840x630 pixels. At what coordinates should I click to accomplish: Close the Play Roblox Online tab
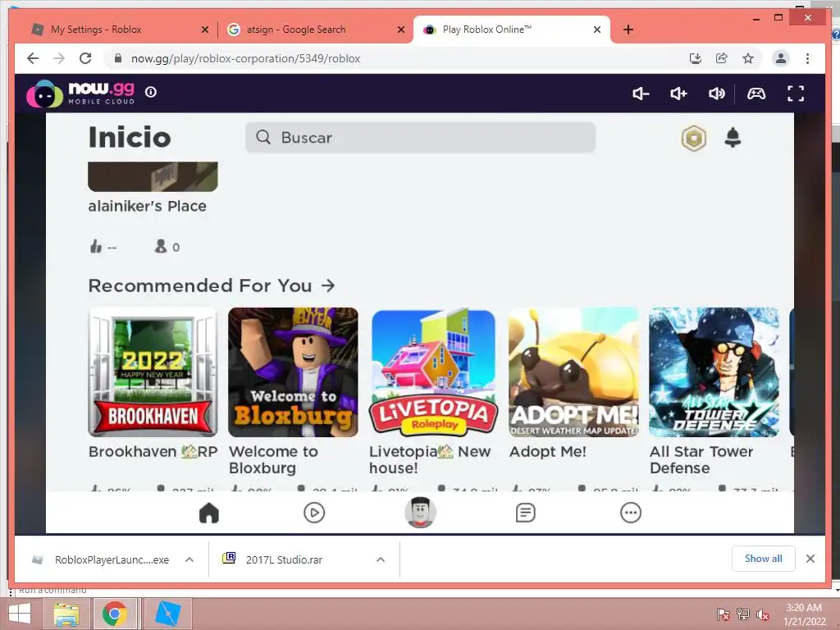click(597, 30)
